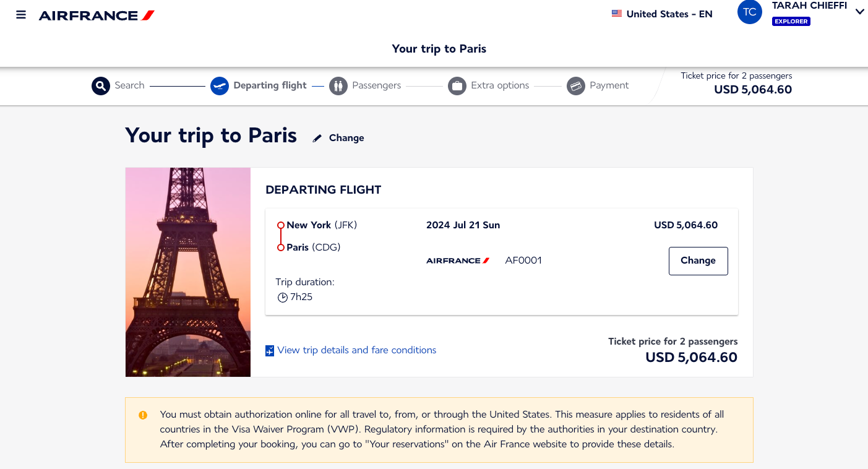Click the yellow warning alert icon
868x469 pixels.
[143, 415]
